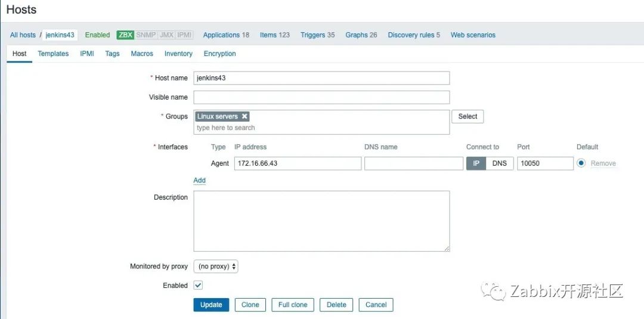Open the Templates tab
Viewport: 644px width, 319px height.
pos(53,54)
